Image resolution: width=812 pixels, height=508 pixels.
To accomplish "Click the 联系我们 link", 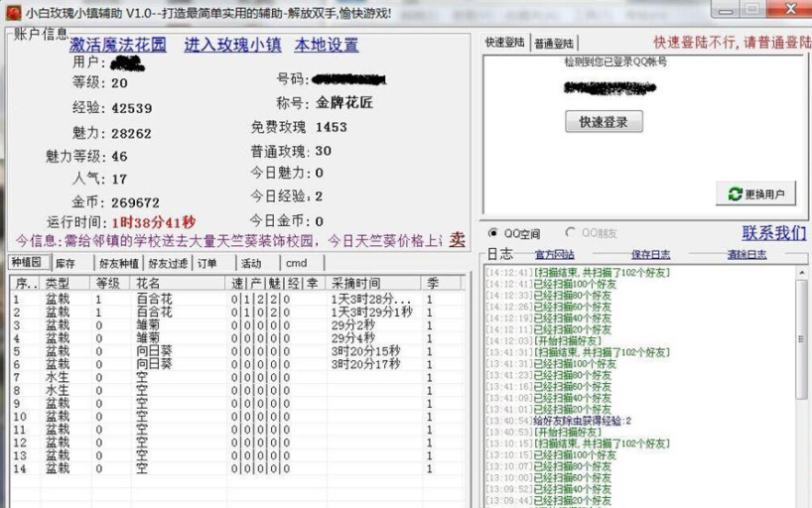I will click(773, 233).
